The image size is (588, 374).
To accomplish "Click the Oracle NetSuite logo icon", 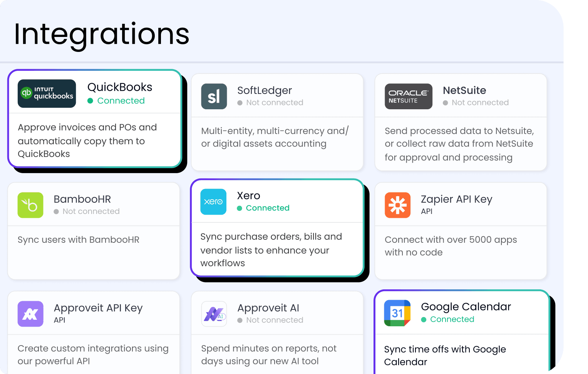I will (x=409, y=97).
